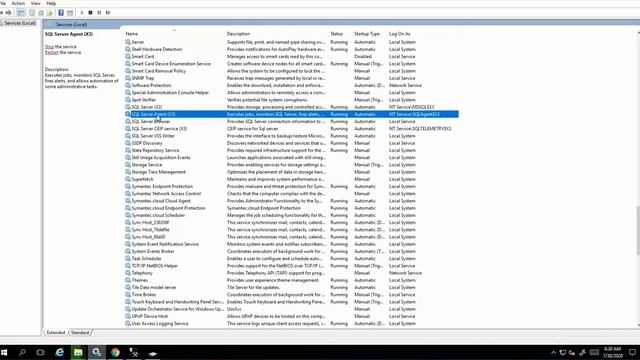The image size is (640, 360).
Task: Click the service list vertical scrollbar thumb
Action: coord(638,231)
